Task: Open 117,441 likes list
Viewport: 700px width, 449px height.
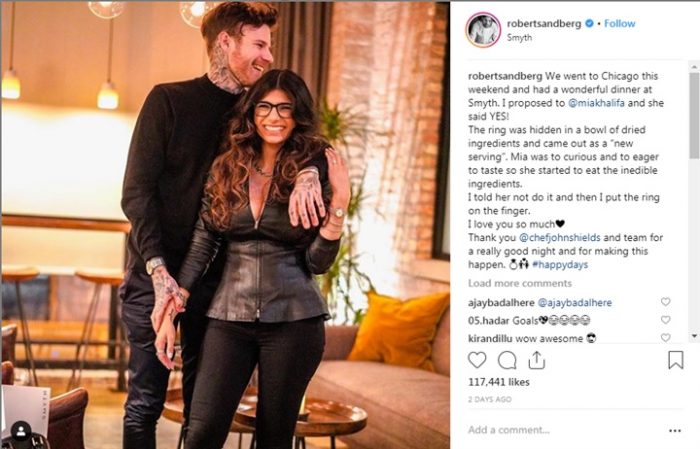Action: click(x=499, y=382)
